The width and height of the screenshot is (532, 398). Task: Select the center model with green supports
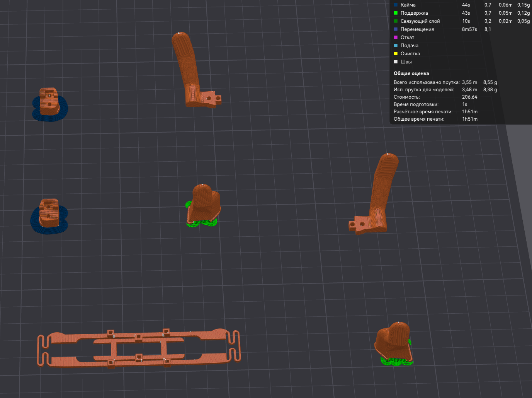click(204, 203)
